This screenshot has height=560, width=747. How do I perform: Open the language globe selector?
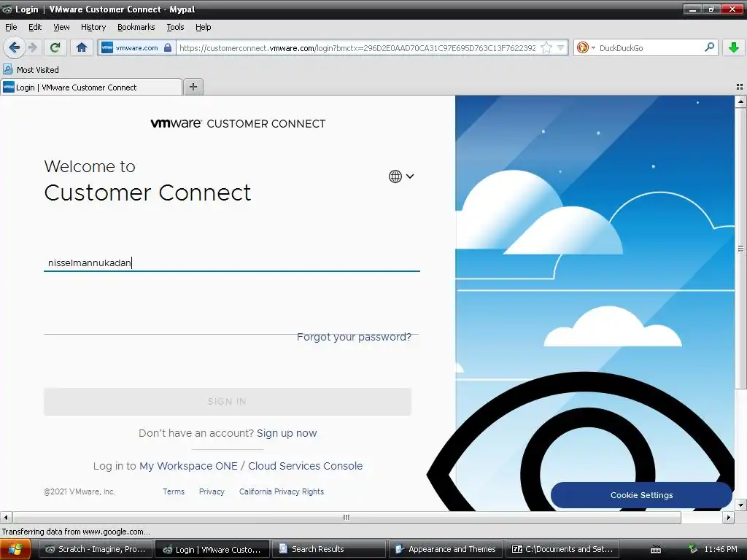[401, 176]
